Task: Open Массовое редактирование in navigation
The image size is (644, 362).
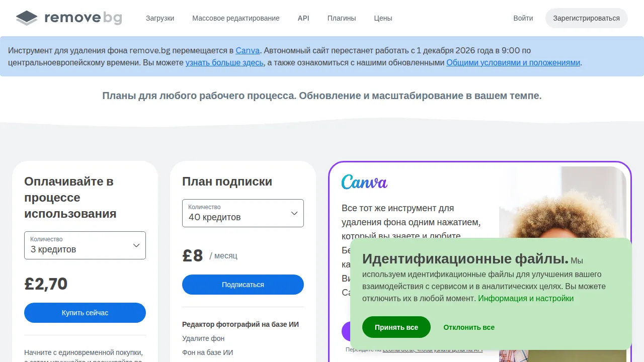Action: pyautogui.click(x=236, y=18)
